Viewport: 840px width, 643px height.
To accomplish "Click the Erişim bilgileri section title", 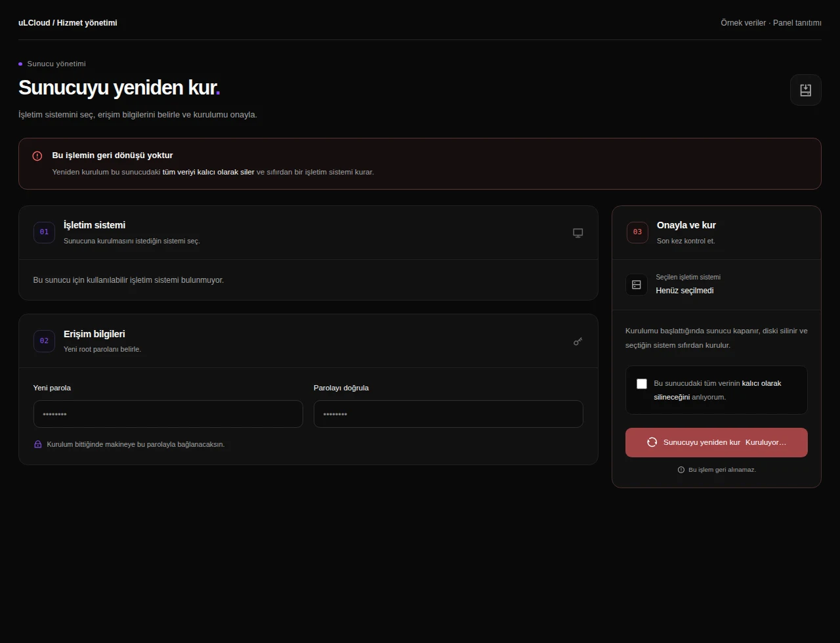I will tap(94, 334).
